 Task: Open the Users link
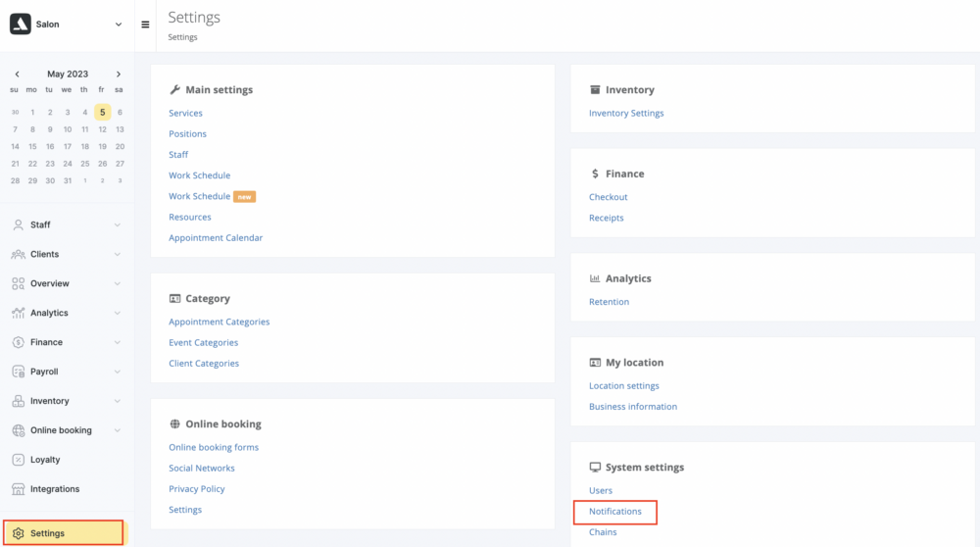[601, 490]
